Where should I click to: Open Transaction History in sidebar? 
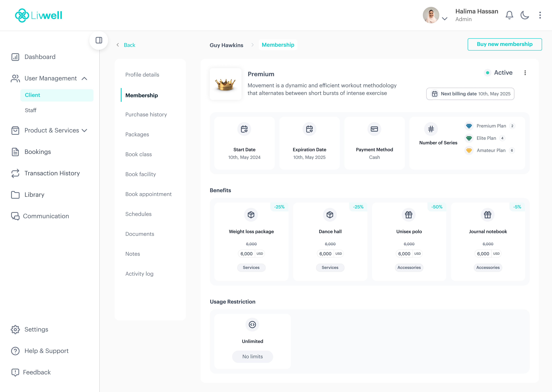click(x=52, y=173)
